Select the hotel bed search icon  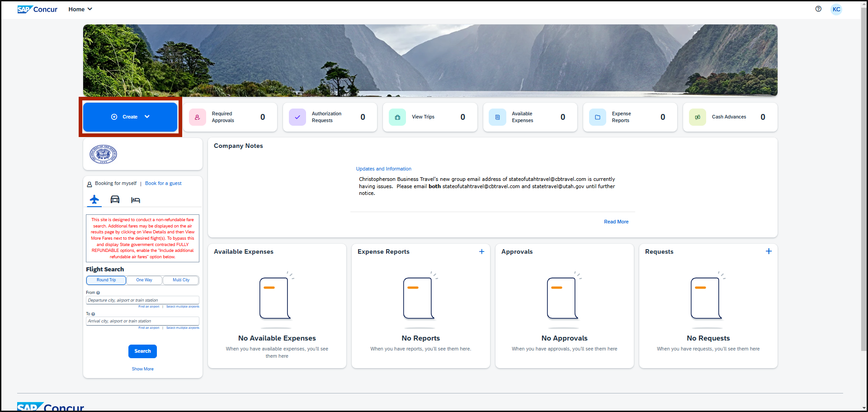tap(136, 200)
